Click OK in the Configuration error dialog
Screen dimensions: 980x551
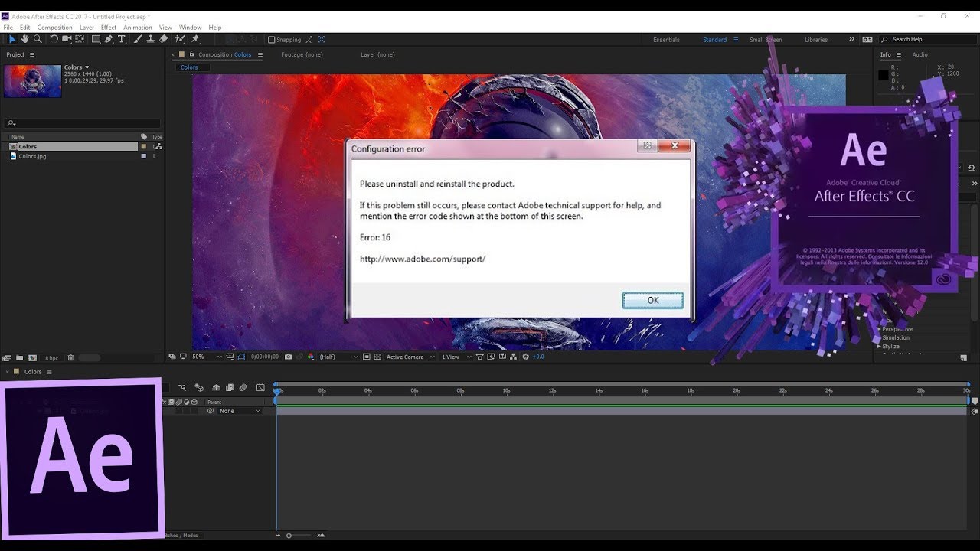click(652, 300)
